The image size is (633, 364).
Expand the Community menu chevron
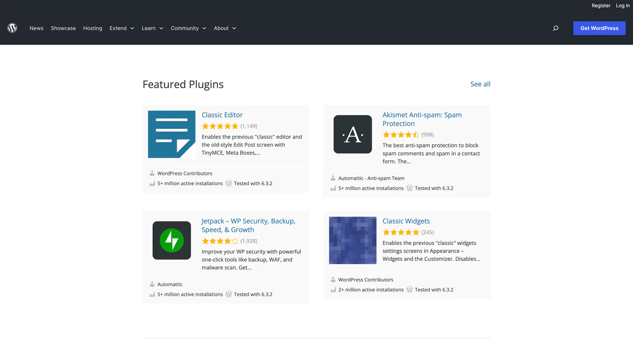click(204, 28)
